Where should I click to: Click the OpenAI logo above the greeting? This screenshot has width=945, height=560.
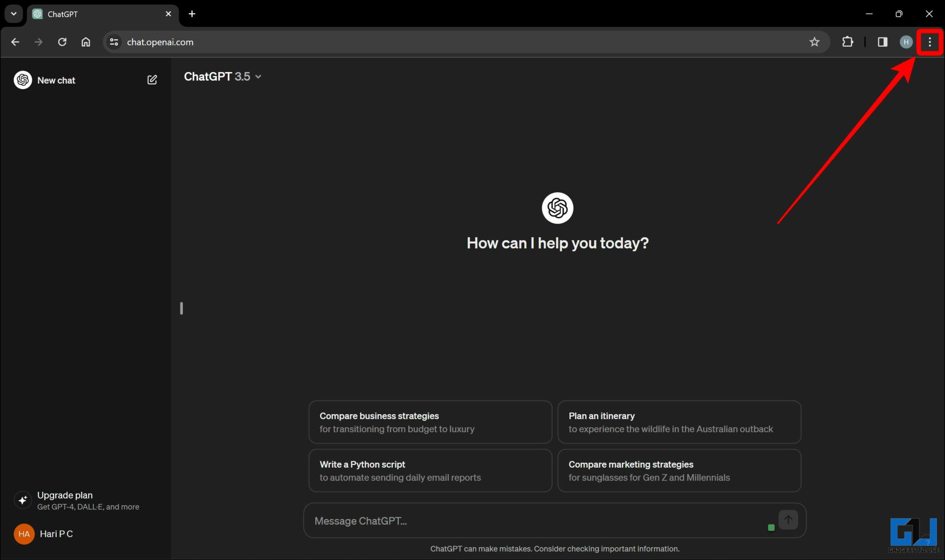click(x=557, y=208)
